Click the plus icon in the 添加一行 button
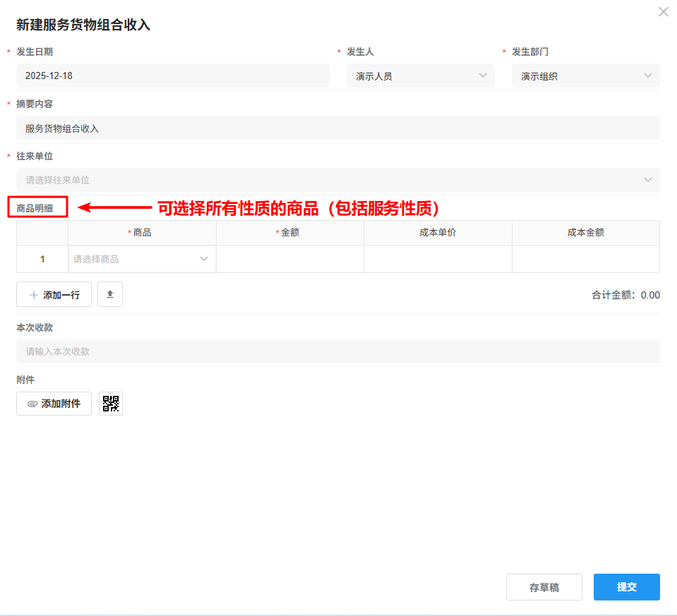This screenshot has height=616, width=677. pyautogui.click(x=35, y=294)
